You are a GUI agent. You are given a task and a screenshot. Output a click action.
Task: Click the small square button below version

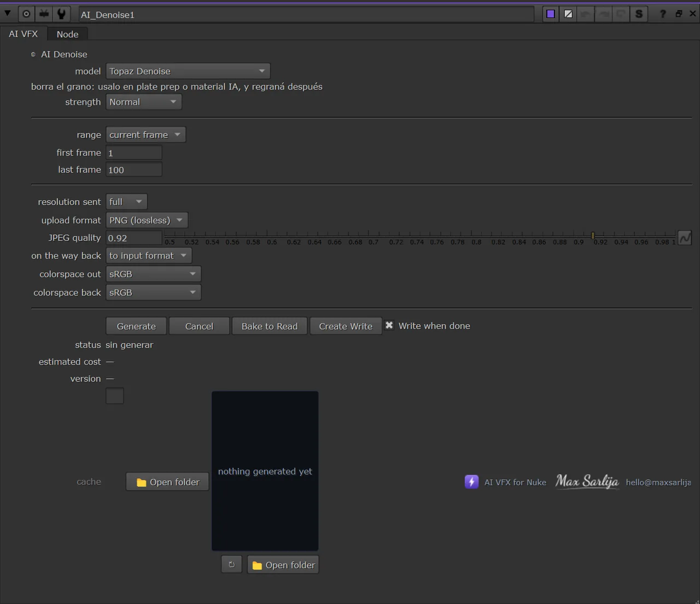point(115,396)
